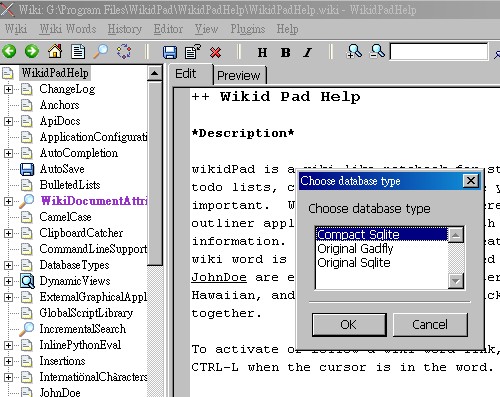The height and width of the screenshot is (397, 500).
Task: Switch to the Edit tab
Action: pyautogui.click(x=191, y=74)
